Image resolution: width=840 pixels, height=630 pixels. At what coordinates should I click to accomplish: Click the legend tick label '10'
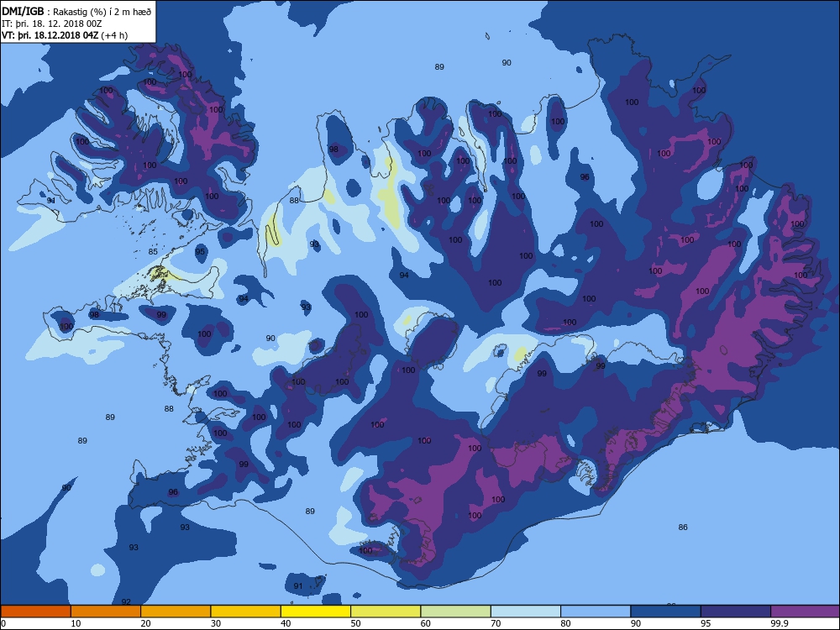[x=76, y=623]
